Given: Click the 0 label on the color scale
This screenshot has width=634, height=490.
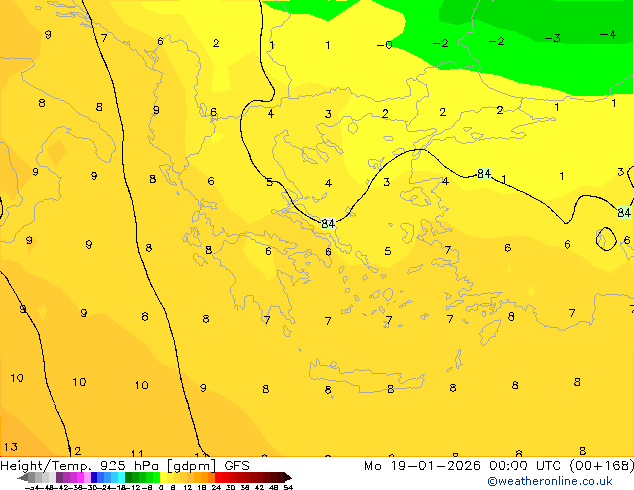Looking at the screenshot, I should coord(161,488).
